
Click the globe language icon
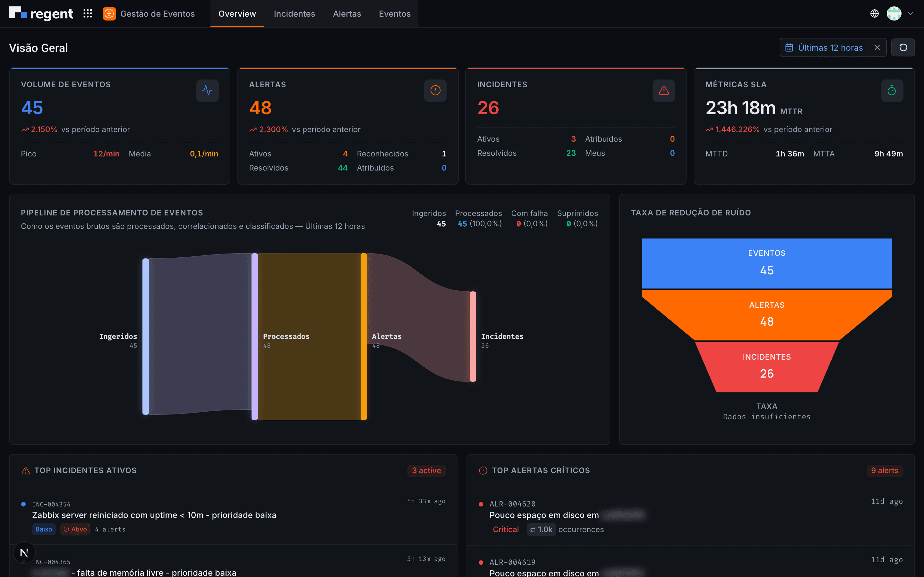click(874, 14)
